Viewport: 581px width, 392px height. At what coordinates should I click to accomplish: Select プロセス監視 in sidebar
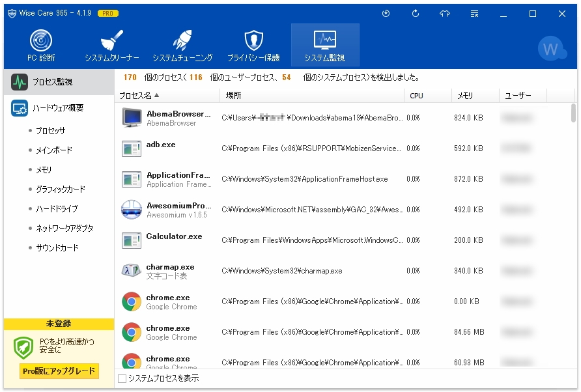click(59, 82)
